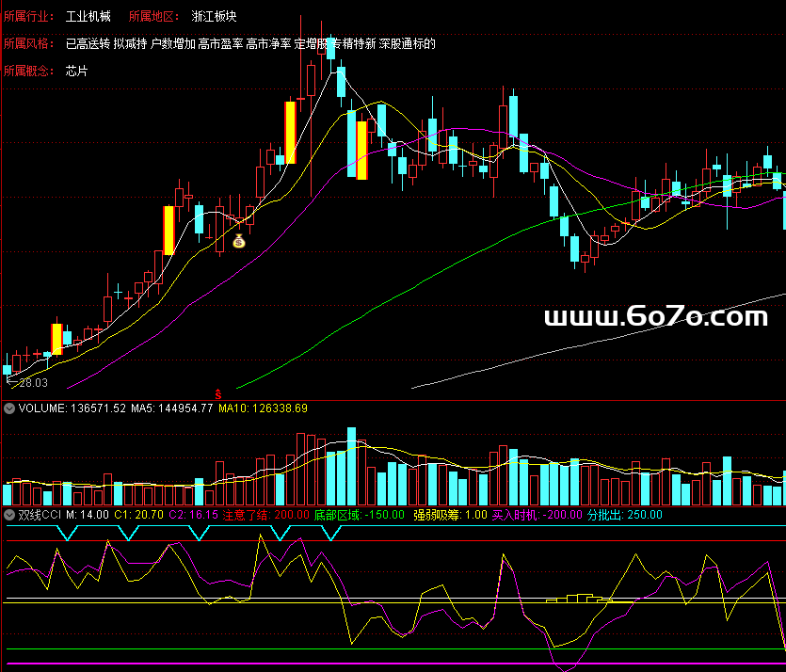
Task: Click the third cyan V signal in the CCI panel
Action: click(199, 533)
